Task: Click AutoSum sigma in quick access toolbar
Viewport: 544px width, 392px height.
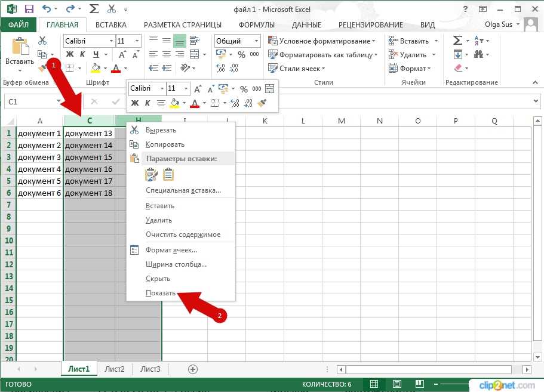Action: tap(94, 9)
